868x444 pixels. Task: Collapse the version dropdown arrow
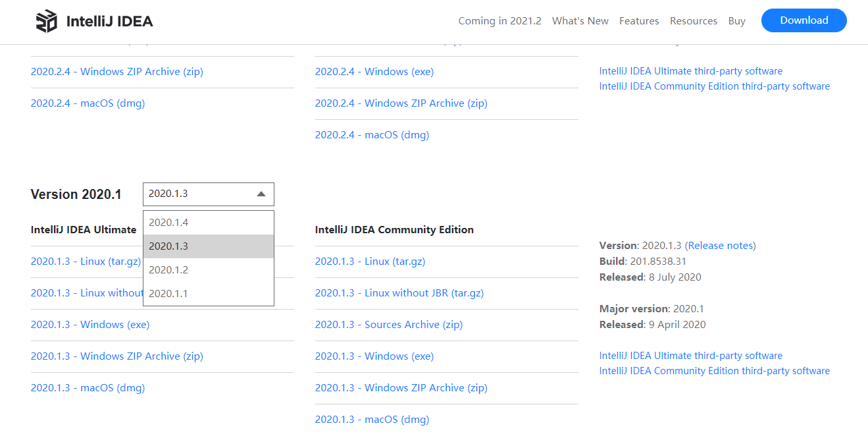pos(261,194)
